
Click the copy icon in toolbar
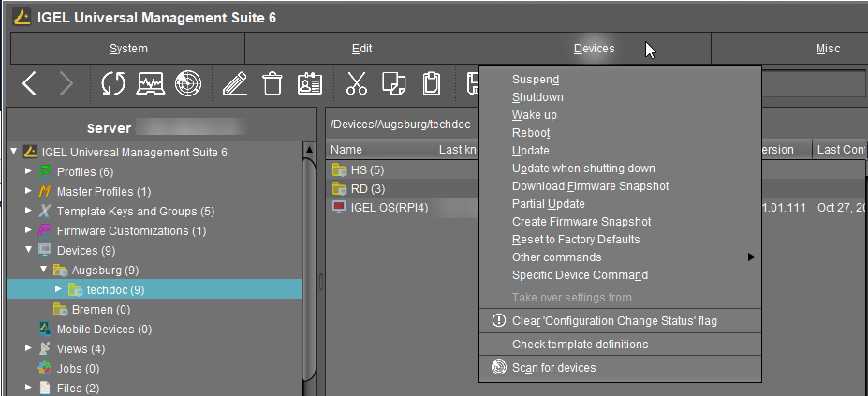[x=394, y=84]
